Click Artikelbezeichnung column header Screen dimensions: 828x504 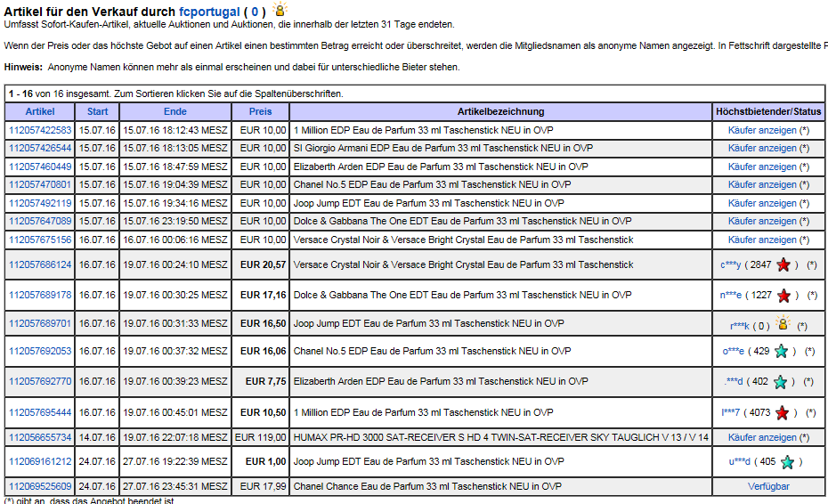pyautogui.click(x=500, y=111)
